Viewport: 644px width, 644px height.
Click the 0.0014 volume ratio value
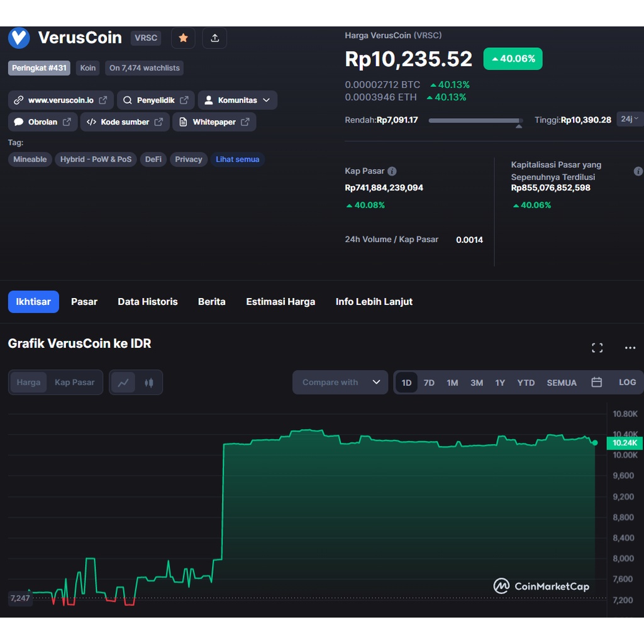click(x=469, y=240)
